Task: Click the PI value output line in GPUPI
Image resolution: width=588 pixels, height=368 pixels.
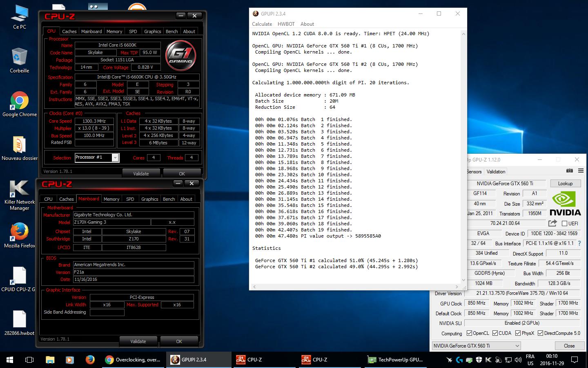Action: tap(318, 236)
